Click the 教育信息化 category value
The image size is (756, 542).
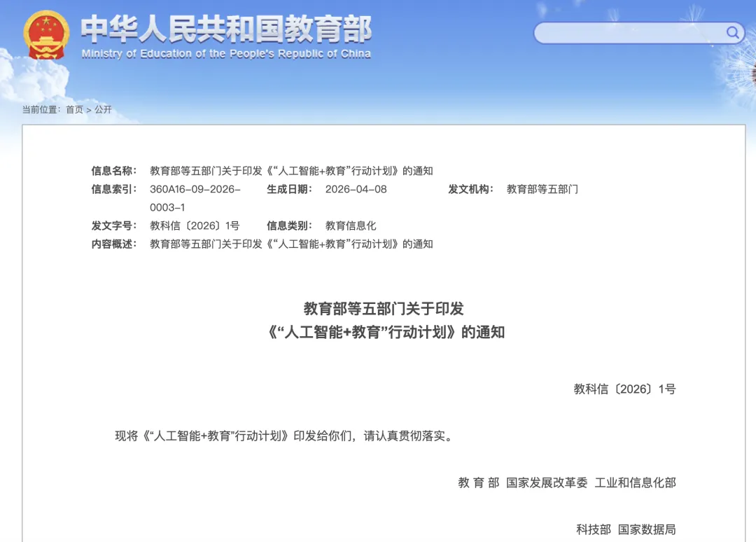(x=351, y=225)
